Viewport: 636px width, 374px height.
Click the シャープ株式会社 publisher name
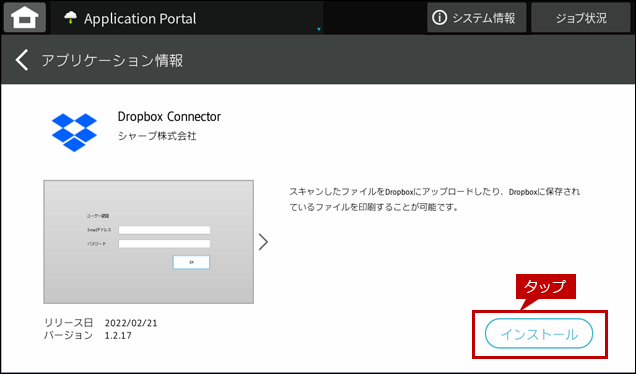(157, 136)
